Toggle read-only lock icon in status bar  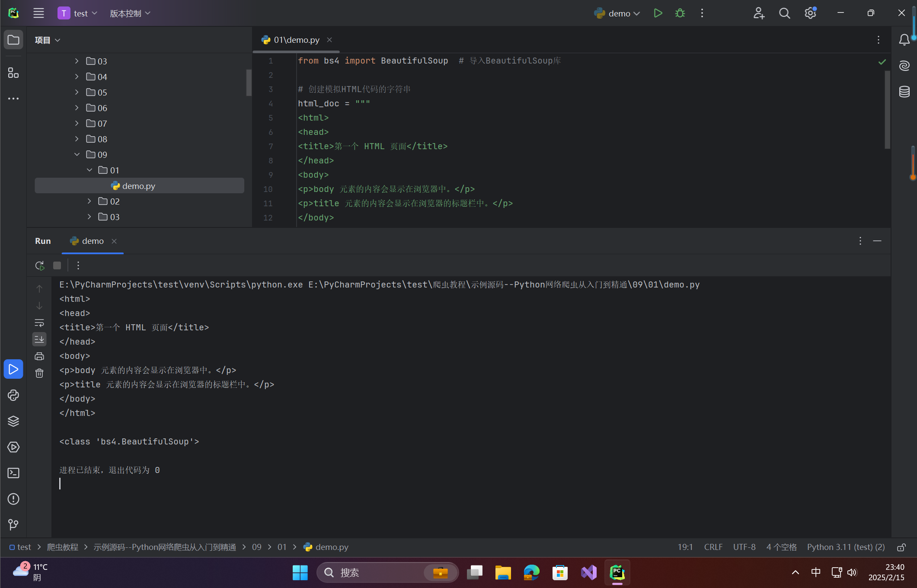(x=901, y=547)
